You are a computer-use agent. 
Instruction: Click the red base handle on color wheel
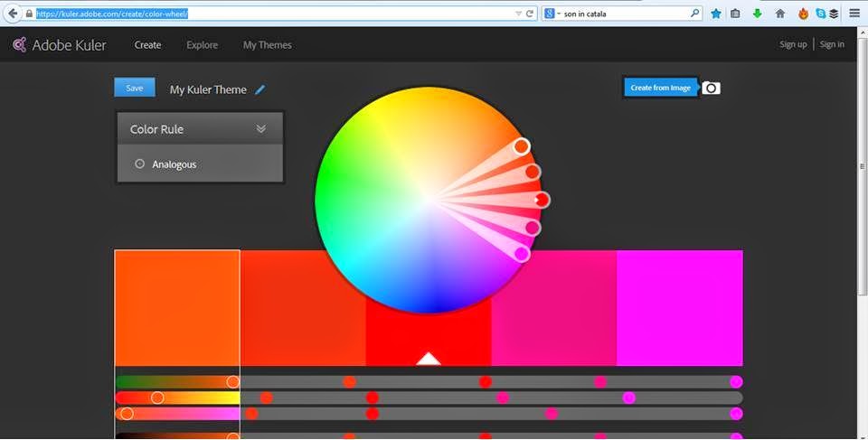pos(542,200)
